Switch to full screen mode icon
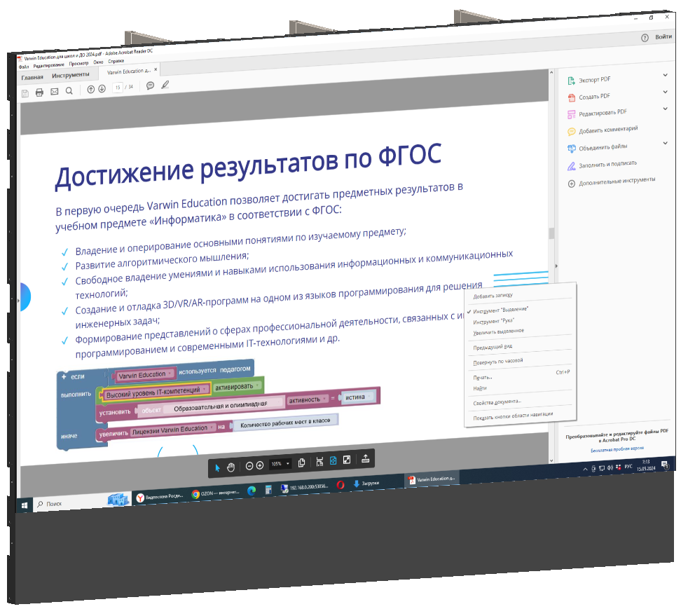 [x=347, y=460]
